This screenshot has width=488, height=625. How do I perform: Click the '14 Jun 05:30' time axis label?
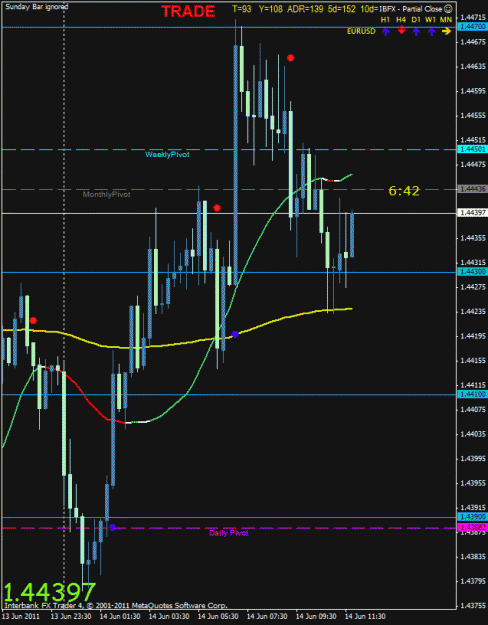[218, 616]
